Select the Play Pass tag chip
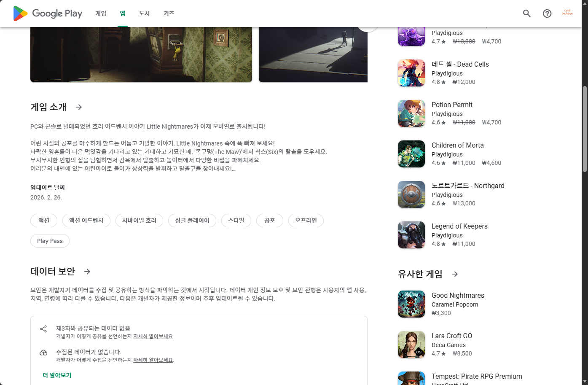This screenshot has height=385, width=588. (50, 241)
